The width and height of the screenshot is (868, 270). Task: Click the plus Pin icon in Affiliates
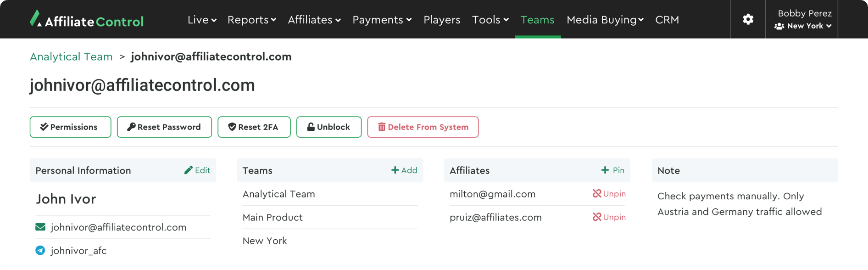tap(605, 170)
